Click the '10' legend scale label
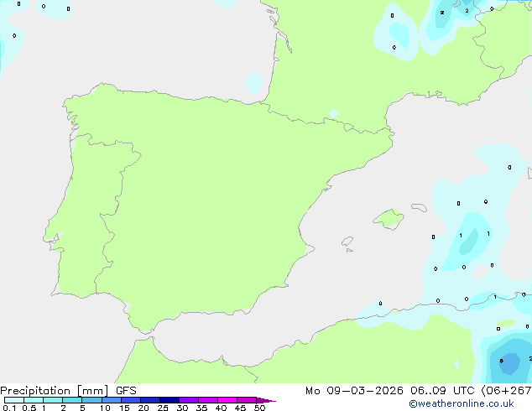The width and height of the screenshot is (532, 411). click(105, 408)
